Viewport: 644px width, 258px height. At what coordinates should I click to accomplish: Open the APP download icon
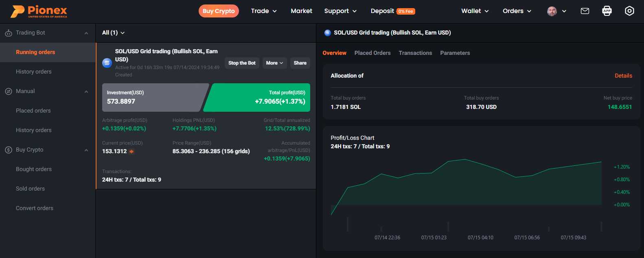[607, 11]
